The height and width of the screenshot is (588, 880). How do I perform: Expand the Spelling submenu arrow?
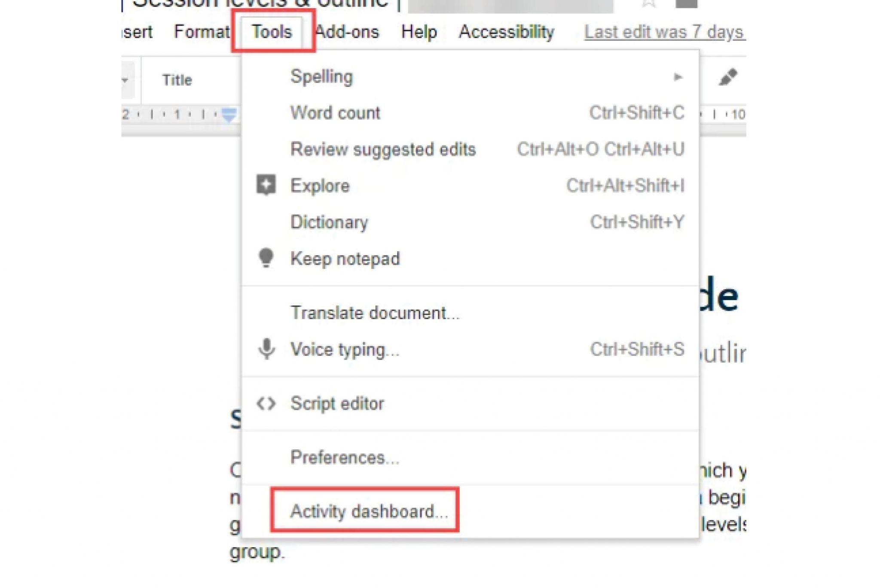pos(677,76)
